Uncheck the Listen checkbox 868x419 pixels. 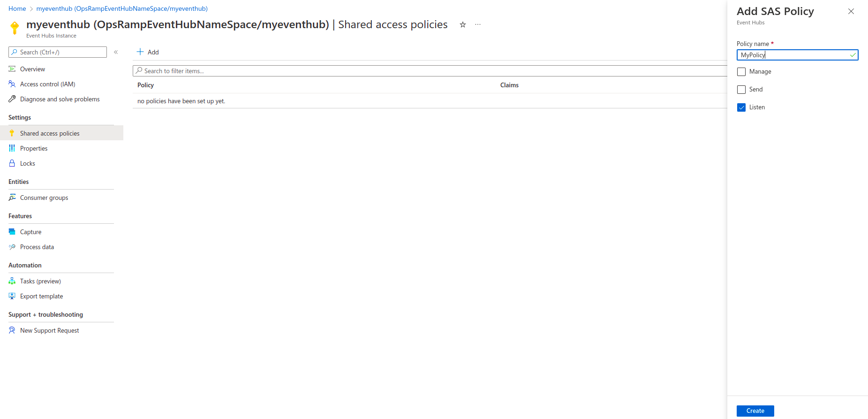[741, 107]
